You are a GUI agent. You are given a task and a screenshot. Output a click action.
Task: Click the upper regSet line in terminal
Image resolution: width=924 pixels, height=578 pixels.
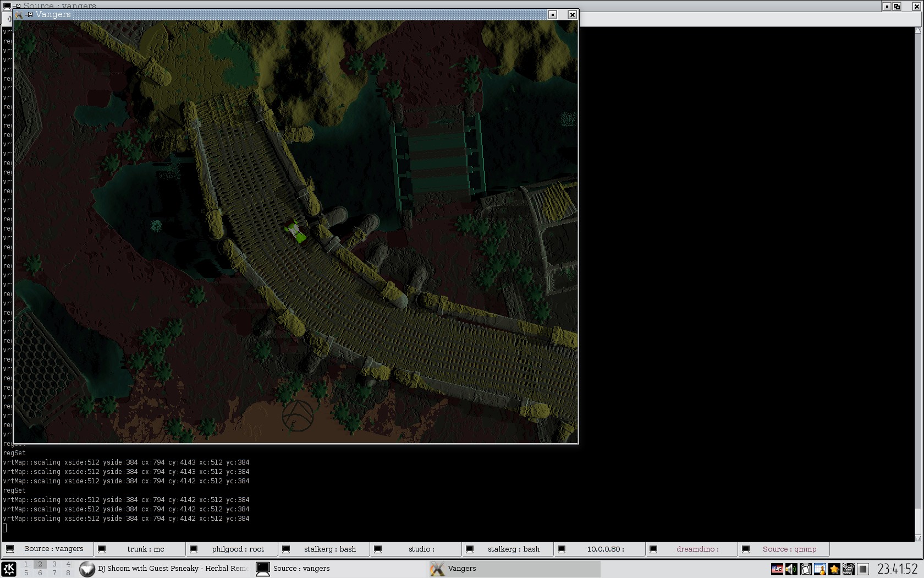pyautogui.click(x=14, y=453)
